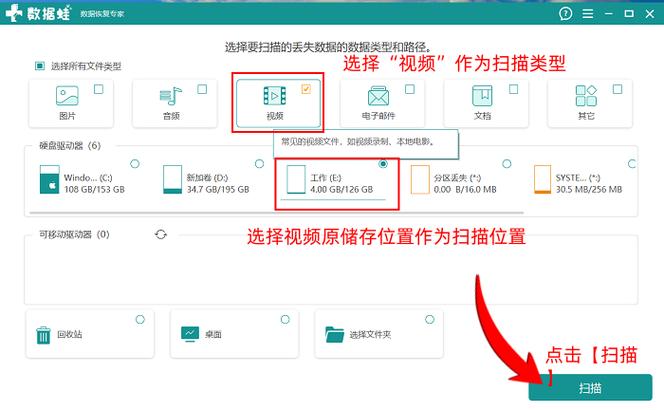Click the 可移动驱动器 (0) section label
This screenshot has width=664, height=410.
point(74,234)
